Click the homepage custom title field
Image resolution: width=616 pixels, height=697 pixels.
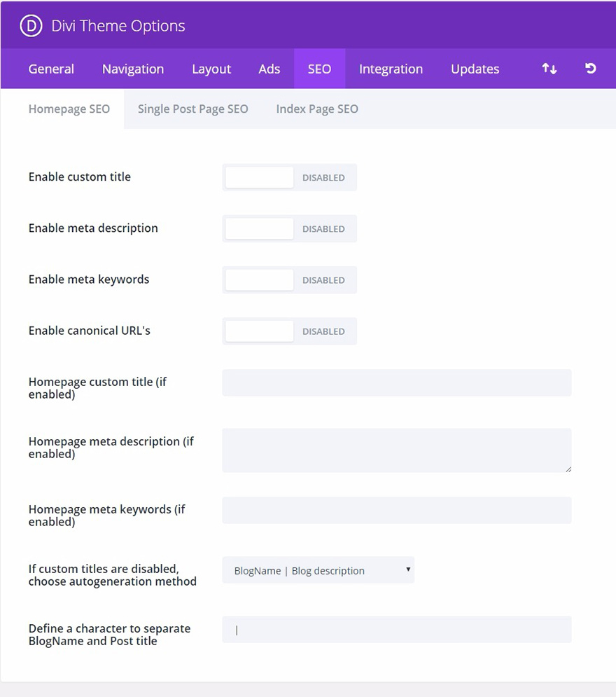coord(396,382)
